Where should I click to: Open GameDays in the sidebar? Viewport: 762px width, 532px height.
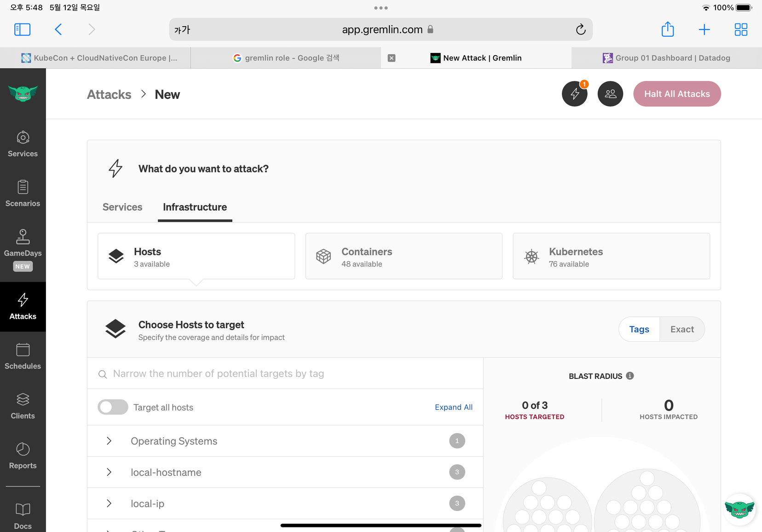pos(23,250)
